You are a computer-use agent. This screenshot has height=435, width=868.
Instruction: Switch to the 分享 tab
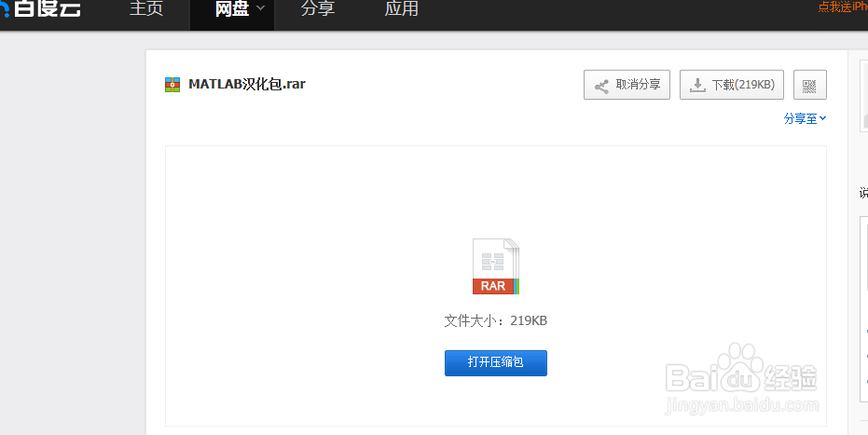[318, 8]
